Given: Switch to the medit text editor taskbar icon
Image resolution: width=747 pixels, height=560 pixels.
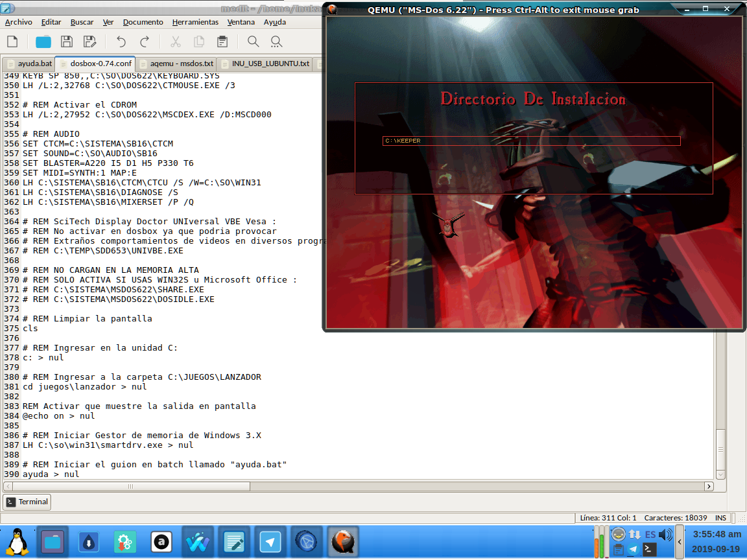Looking at the screenshot, I should coord(234,542).
